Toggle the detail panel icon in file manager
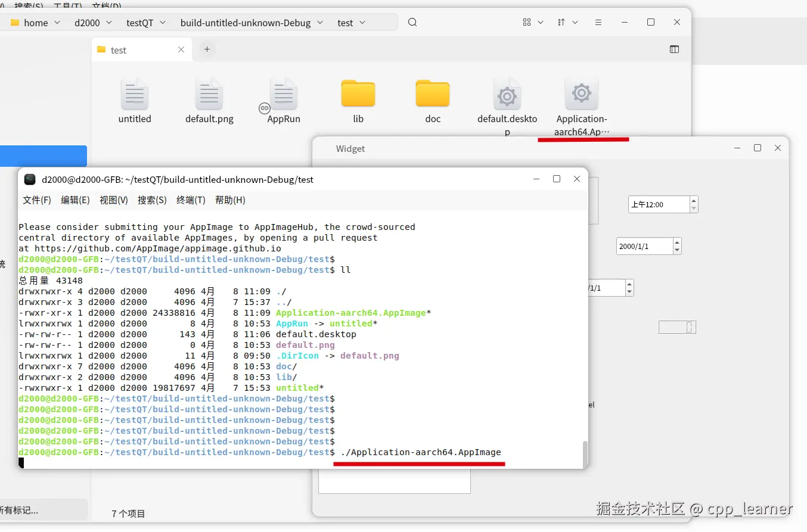This screenshot has width=807, height=532. (675, 49)
